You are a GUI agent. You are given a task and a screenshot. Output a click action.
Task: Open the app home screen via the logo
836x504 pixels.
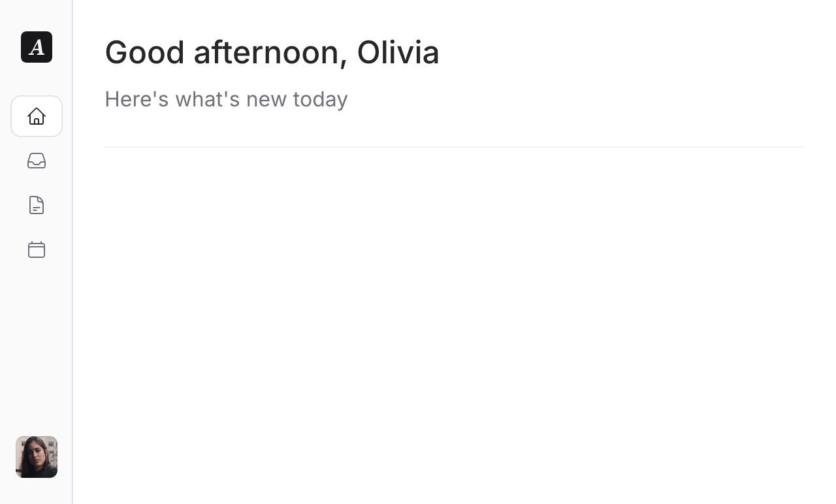[37, 47]
